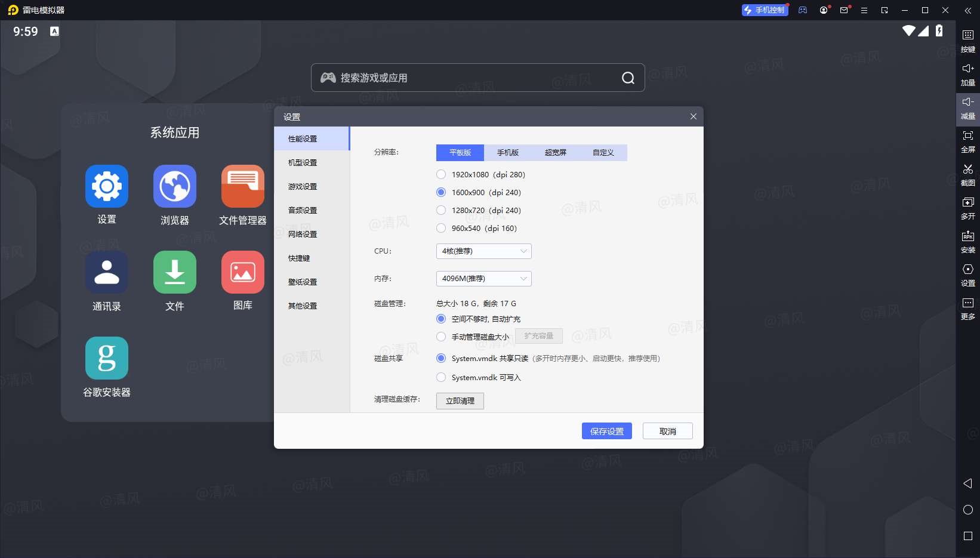
Task: Launch the 谷歌安装器 Google Installer app
Action: 106,358
